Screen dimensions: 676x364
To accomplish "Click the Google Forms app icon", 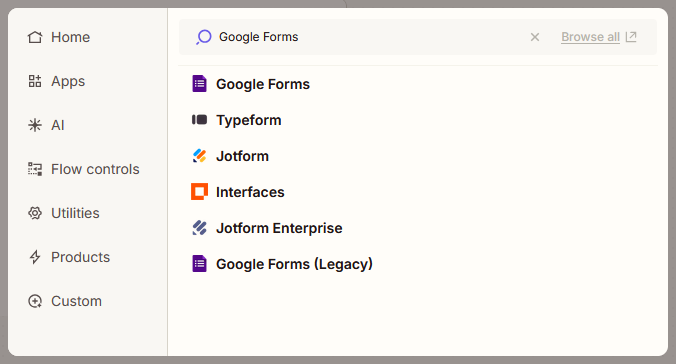I will click(x=199, y=84).
